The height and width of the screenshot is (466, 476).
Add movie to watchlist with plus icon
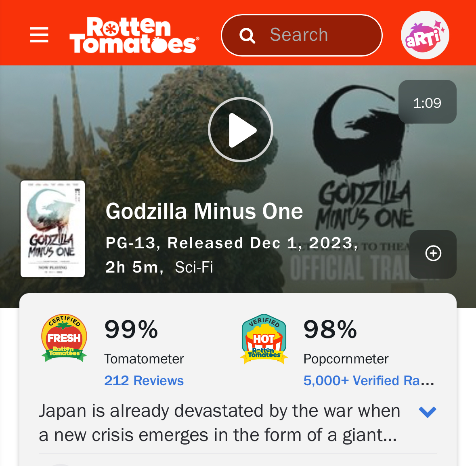[x=433, y=254]
